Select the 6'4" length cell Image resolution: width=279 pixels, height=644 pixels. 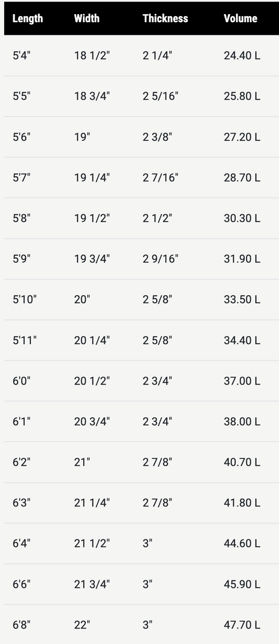[21, 543]
